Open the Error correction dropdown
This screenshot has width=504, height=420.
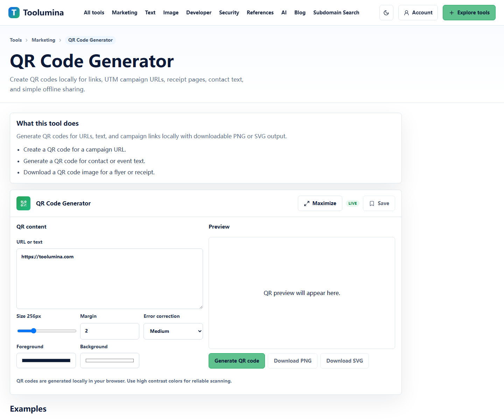(173, 331)
